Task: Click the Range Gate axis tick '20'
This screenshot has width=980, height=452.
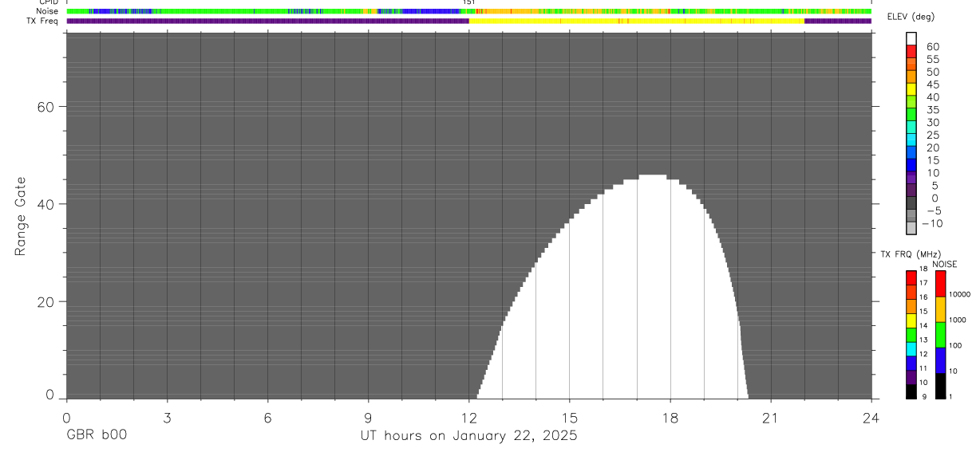Action: [45, 302]
